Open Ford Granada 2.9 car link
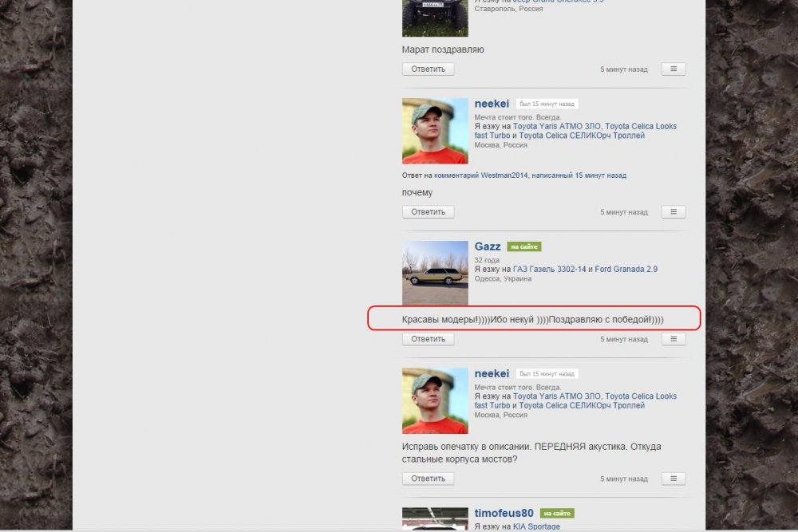The image size is (798, 532). 626,269
